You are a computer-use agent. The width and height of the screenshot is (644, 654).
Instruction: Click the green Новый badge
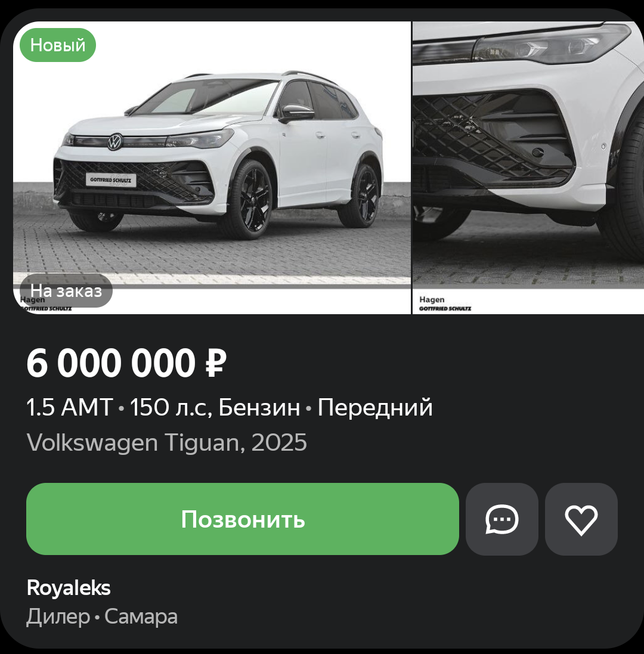(58, 45)
